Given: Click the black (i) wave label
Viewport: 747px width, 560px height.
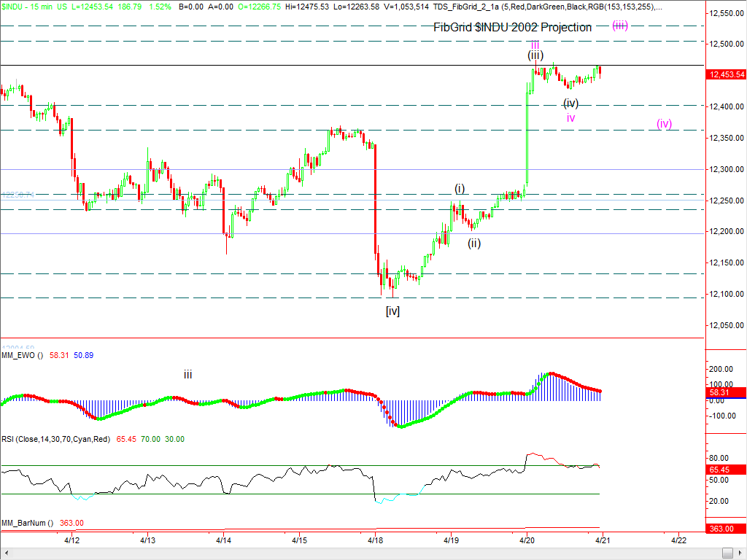Looking at the screenshot, I should 460,189.
